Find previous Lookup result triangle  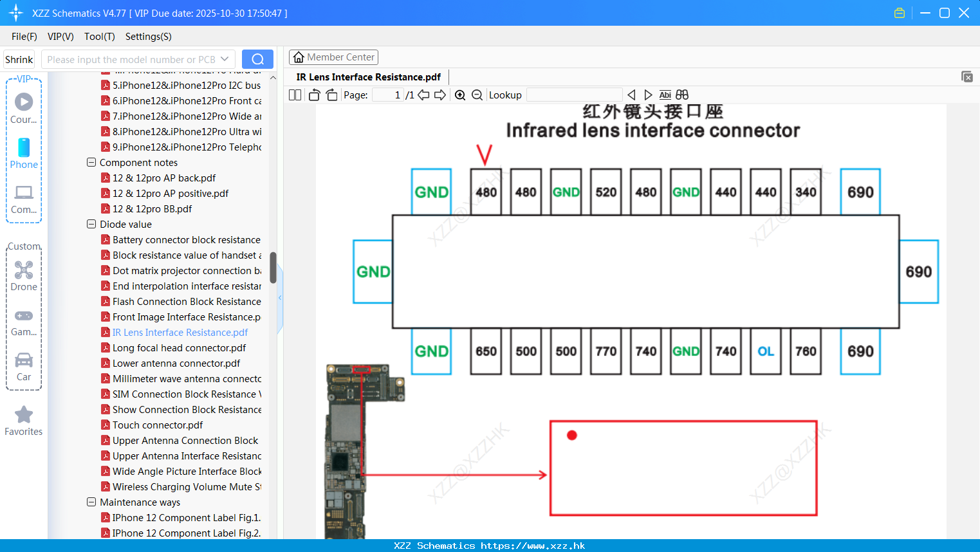[x=631, y=95]
